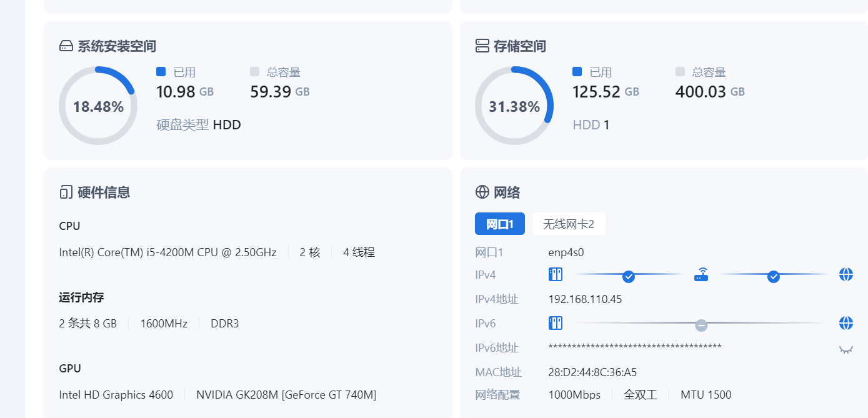Screen dimensions: 868x418
Task: Click the router icon in the IPv4 row
Action: click(x=701, y=274)
